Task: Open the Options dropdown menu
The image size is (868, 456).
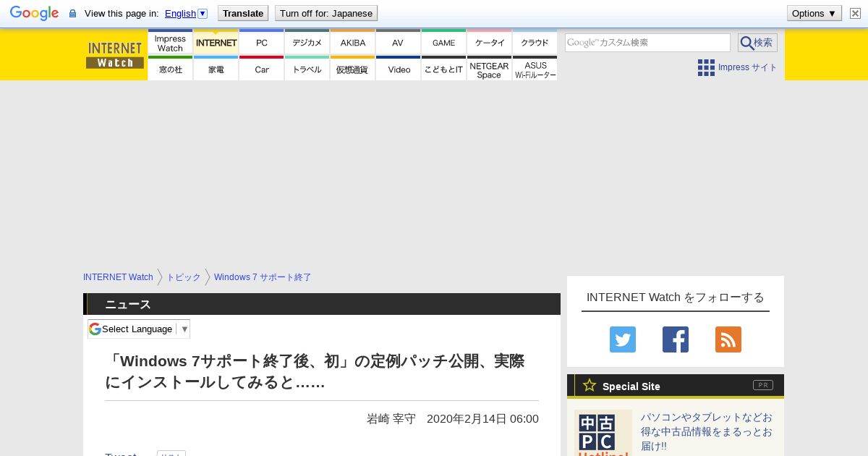Action: [814, 13]
